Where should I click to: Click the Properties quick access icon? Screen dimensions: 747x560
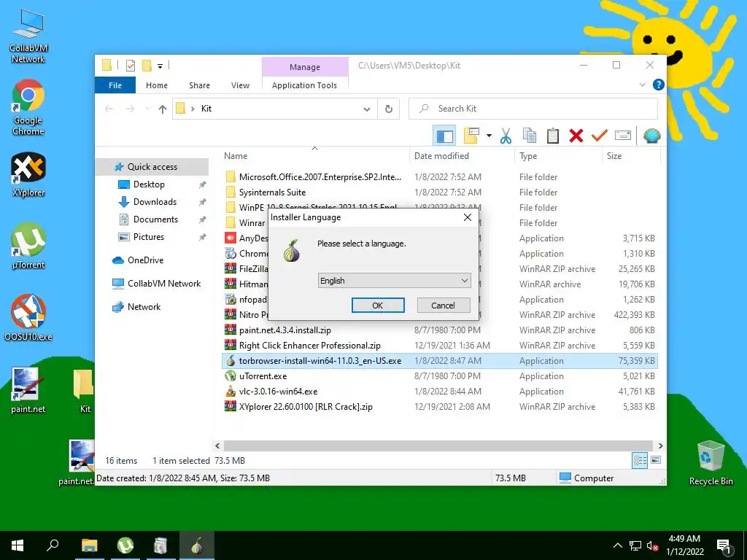click(x=130, y=66)
